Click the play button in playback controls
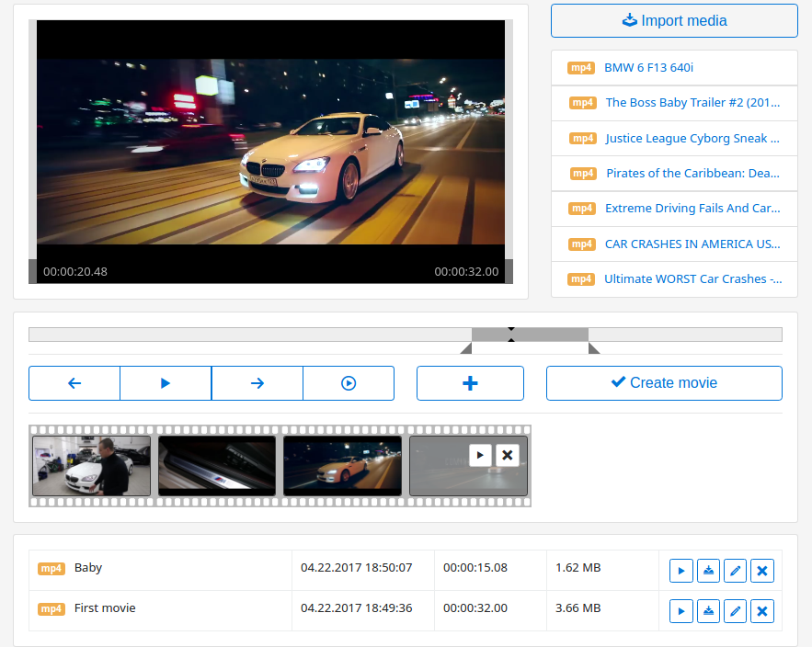 point(166,383)
